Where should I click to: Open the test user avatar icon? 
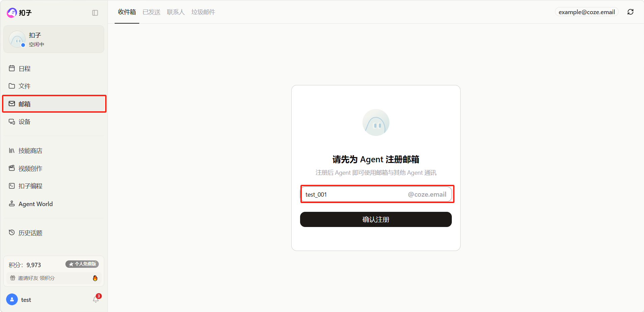[12, 300]
